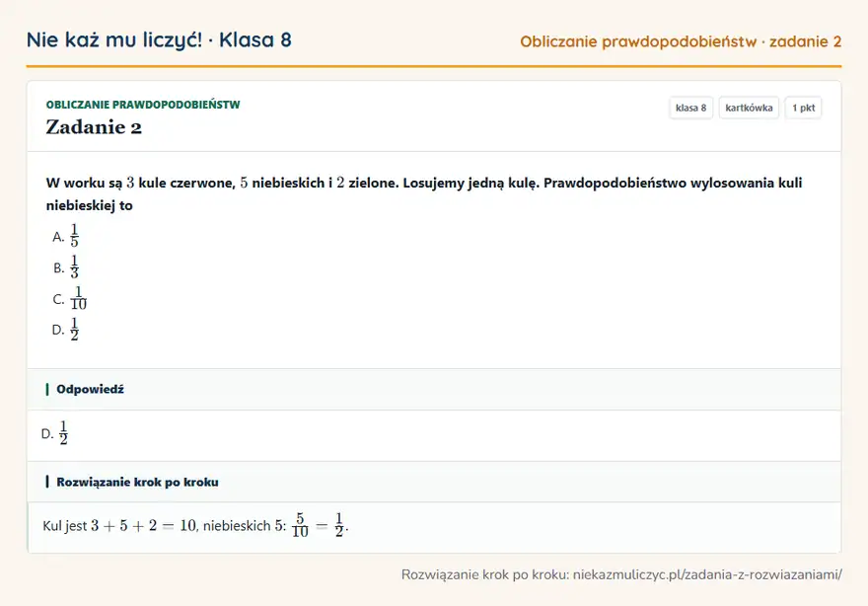Select answer option D in the options list
Viewport: 868px width, 606px height.
pyautogui.click(x=66, y=329)
